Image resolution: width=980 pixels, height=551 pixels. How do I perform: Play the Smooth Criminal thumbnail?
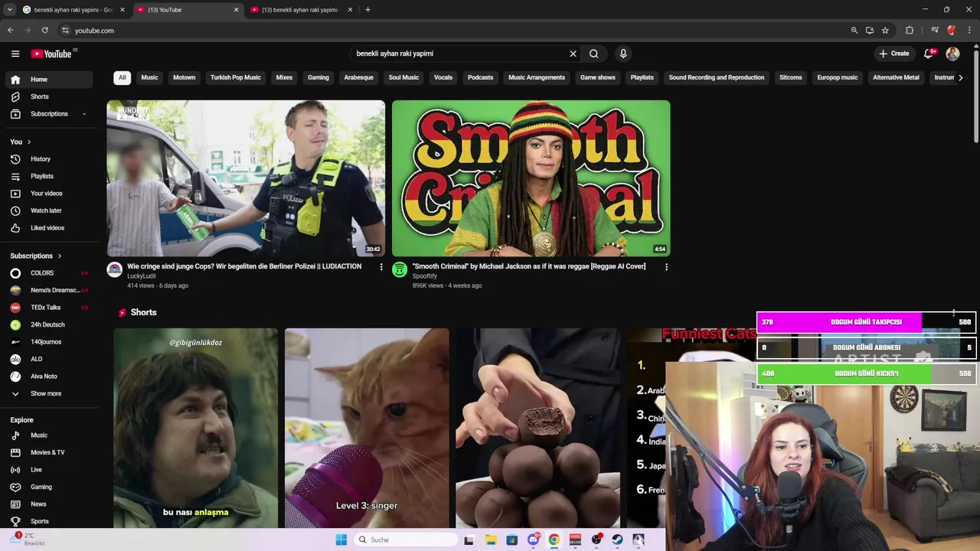pyautogui.click(x=531, y=178)
